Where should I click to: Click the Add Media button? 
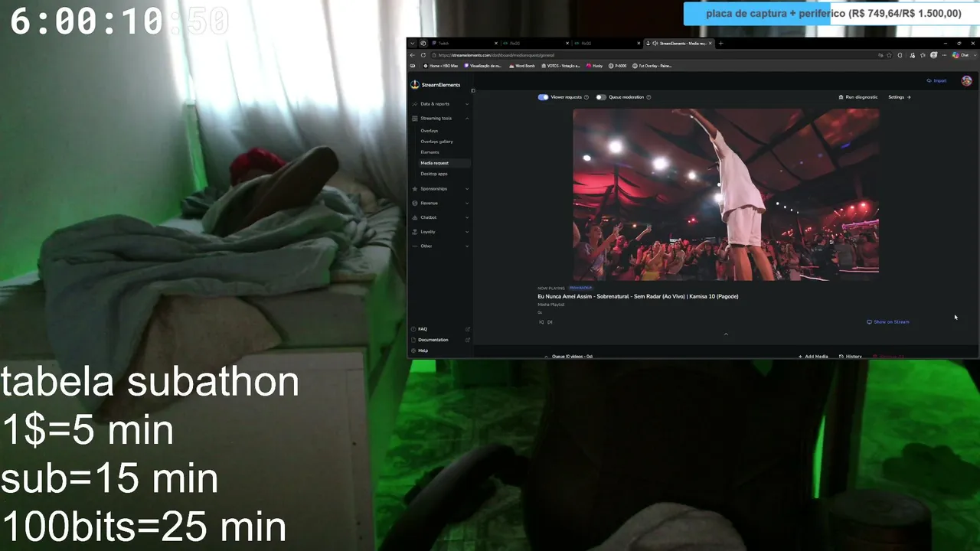pyautogui.click(x=813, y=357)
